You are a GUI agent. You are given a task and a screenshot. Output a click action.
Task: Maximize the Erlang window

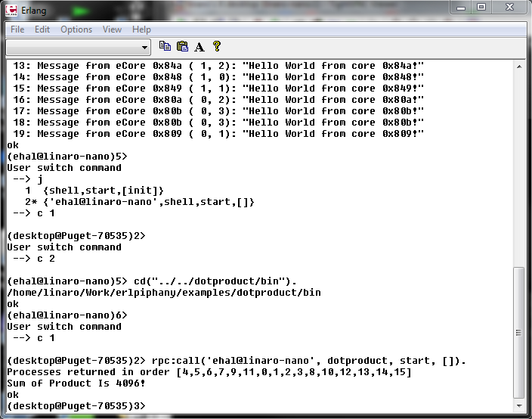[481, 8]
